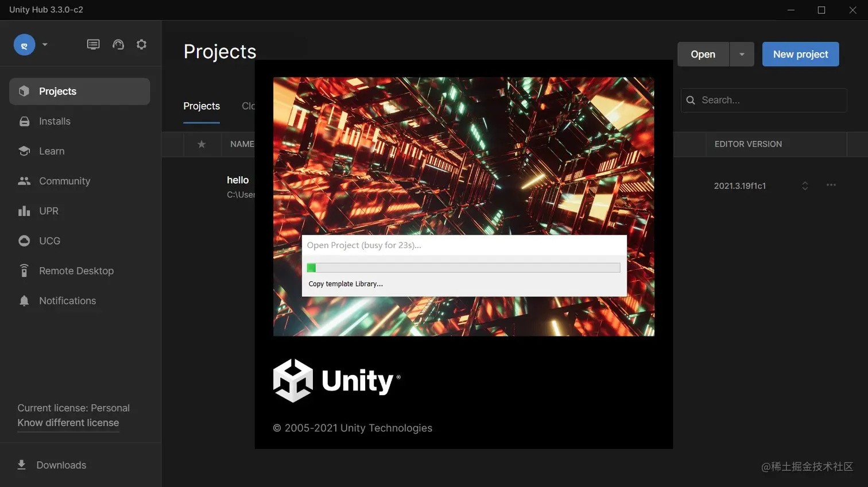This screenshot has height=487, width=868.
Task: Open the Know different license link
Action: (68, 423)
